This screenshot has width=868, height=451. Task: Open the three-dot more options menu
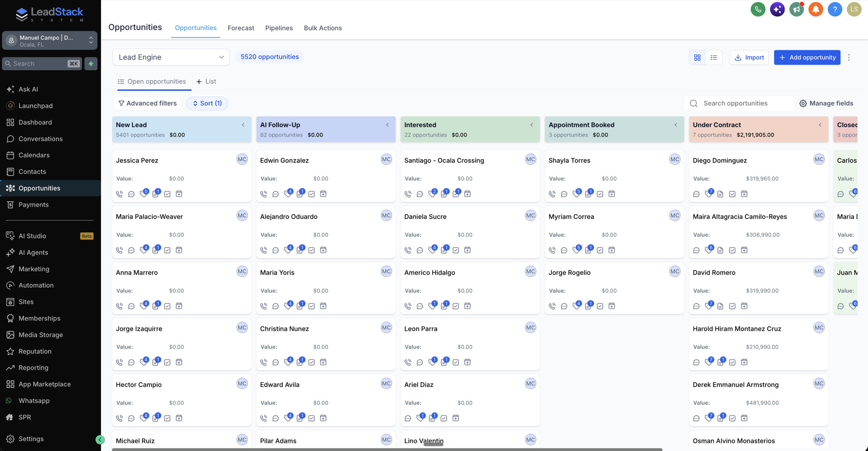pos(849,57)
